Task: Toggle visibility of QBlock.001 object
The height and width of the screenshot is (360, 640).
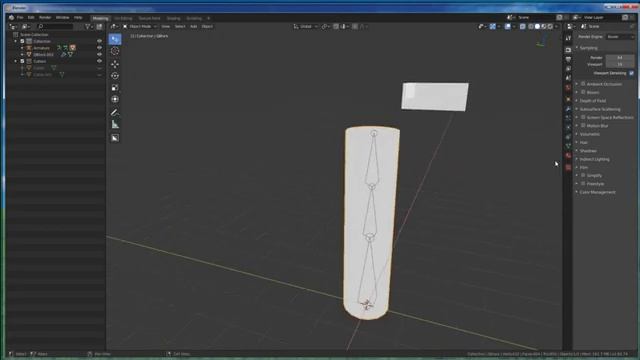Action: [99, 54]
